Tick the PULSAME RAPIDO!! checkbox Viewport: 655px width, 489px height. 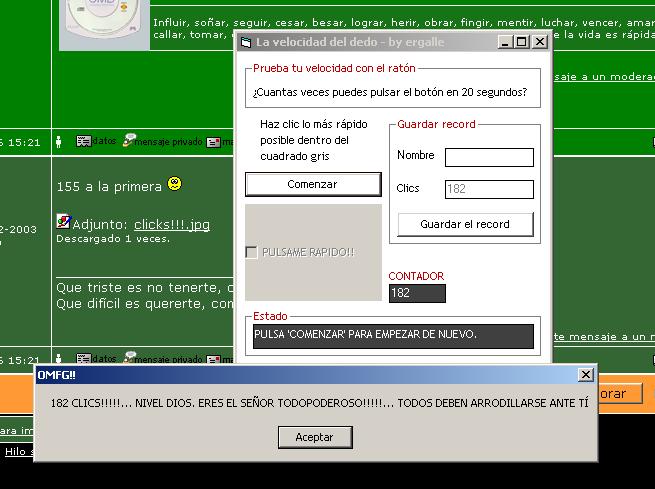pyautogui.click(x=251, y=252)
